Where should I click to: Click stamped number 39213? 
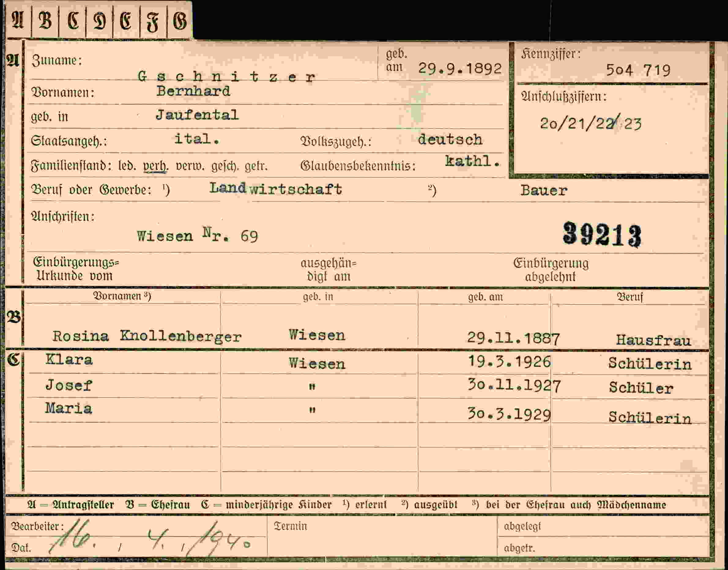[602, 235]
